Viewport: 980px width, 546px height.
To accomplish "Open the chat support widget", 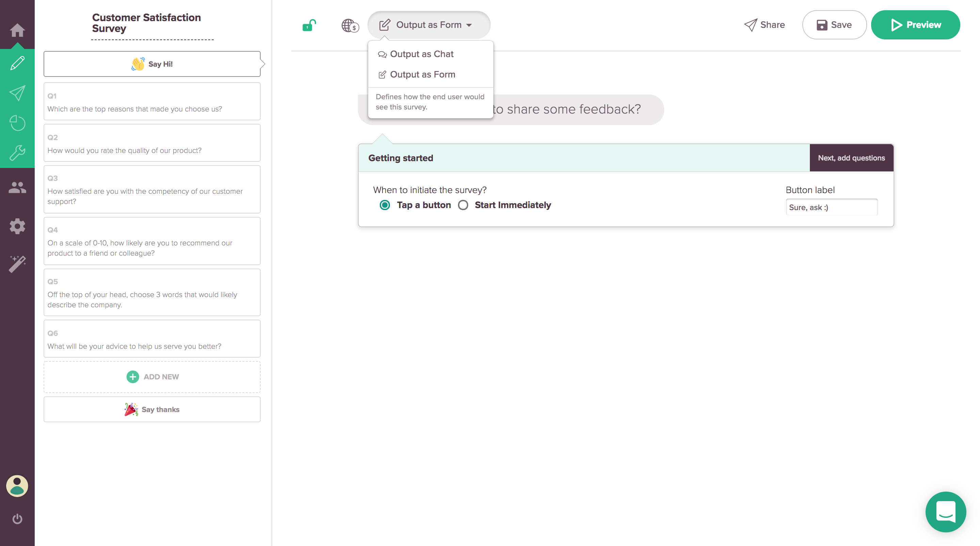I will click(x=945, y=512).
